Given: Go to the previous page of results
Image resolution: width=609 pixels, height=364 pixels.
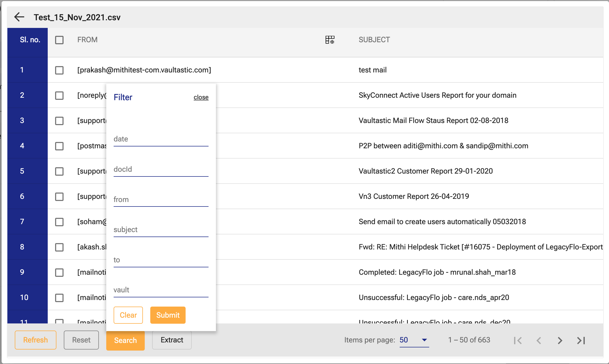Looking at the screenshot, I should pyautogui.click(x=539, y=340).
